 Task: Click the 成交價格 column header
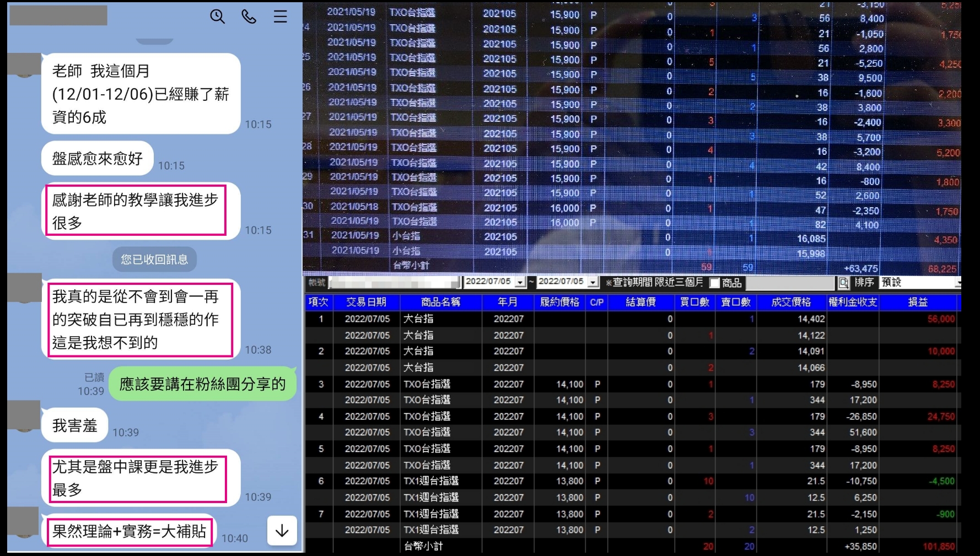pyautogui.click(x=791, y=302)
